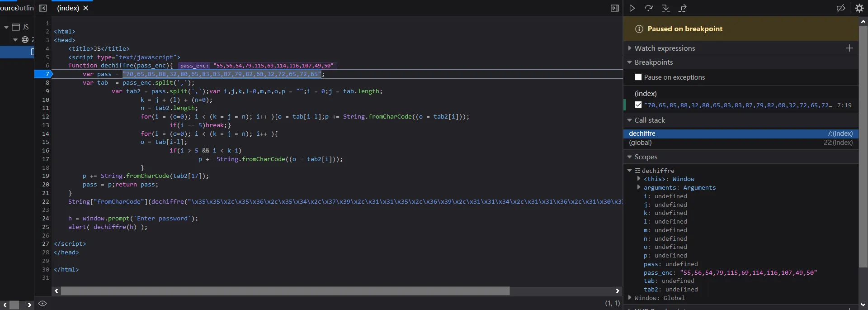Image resolution: width=868 pixels, height=310 pixels.
Task: Open debugger settings gear
Action: tap(859, 8)
